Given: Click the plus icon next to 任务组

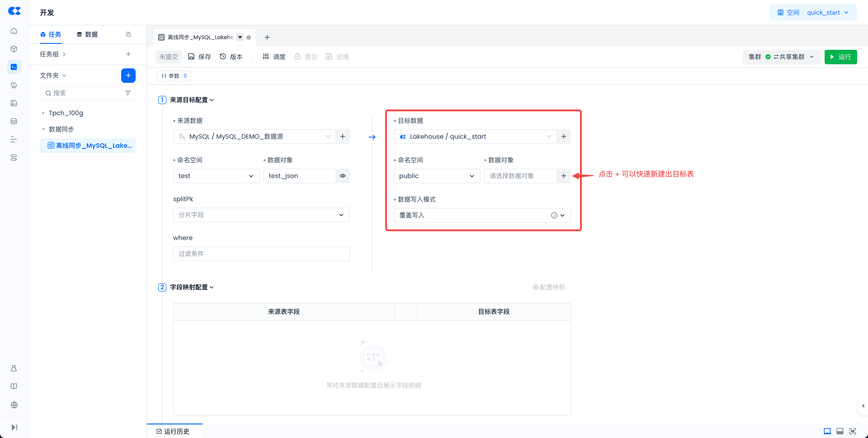Looking at the screenshot, I should tap(128, 54).
